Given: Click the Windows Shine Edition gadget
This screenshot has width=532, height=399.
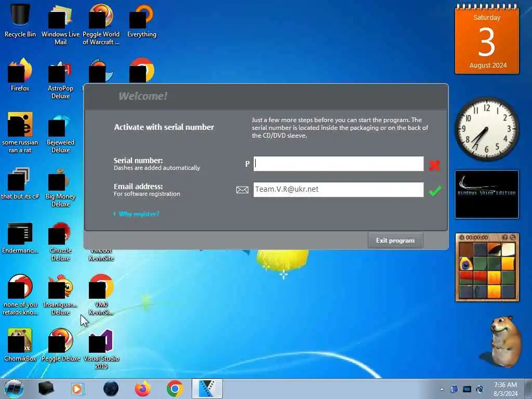Looking at the screenshot, I should [487, 194].
